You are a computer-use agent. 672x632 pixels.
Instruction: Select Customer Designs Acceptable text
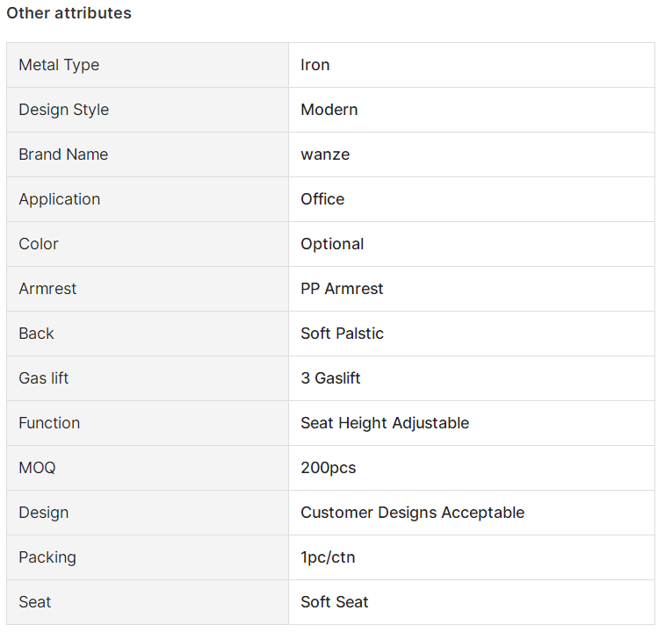[x=413, y=513]
